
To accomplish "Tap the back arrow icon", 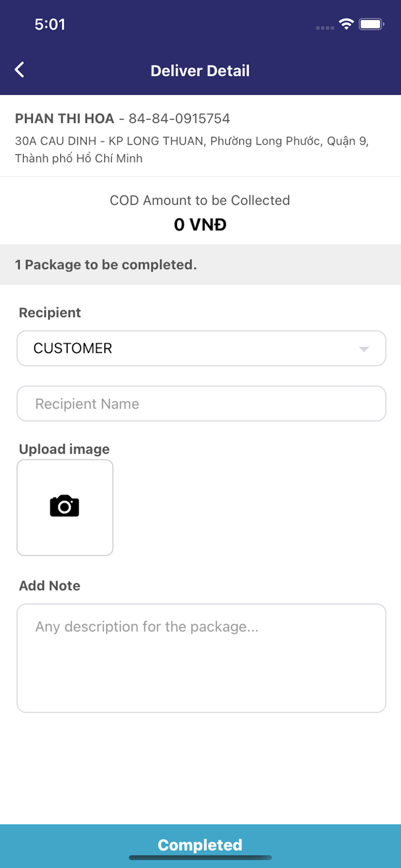I will tap(20, 70).
